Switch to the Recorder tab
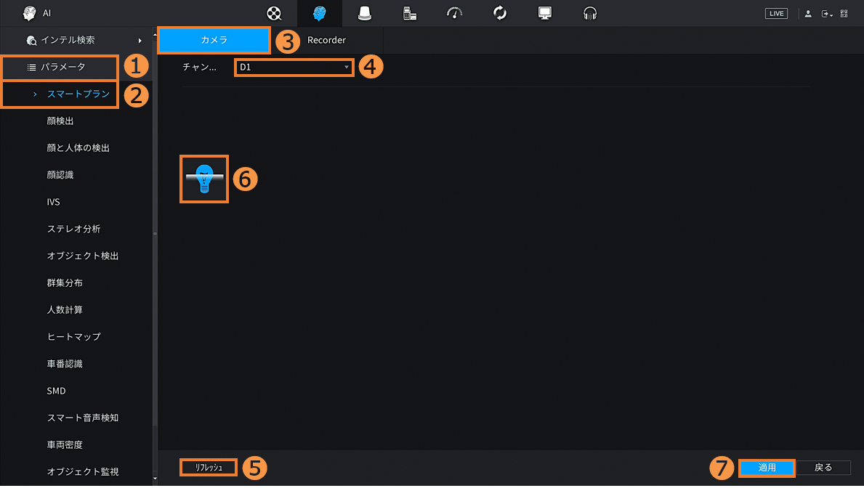 (326, 40)
